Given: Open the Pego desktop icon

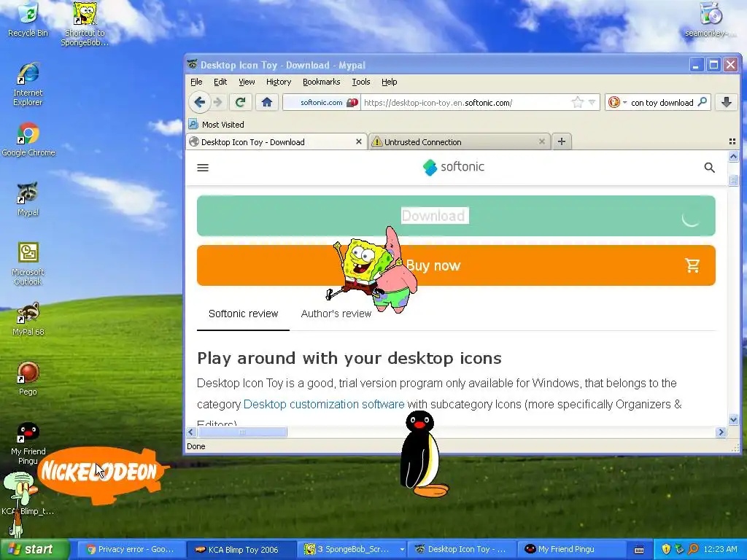Looking at the screenshot, I should coord(28,378).
